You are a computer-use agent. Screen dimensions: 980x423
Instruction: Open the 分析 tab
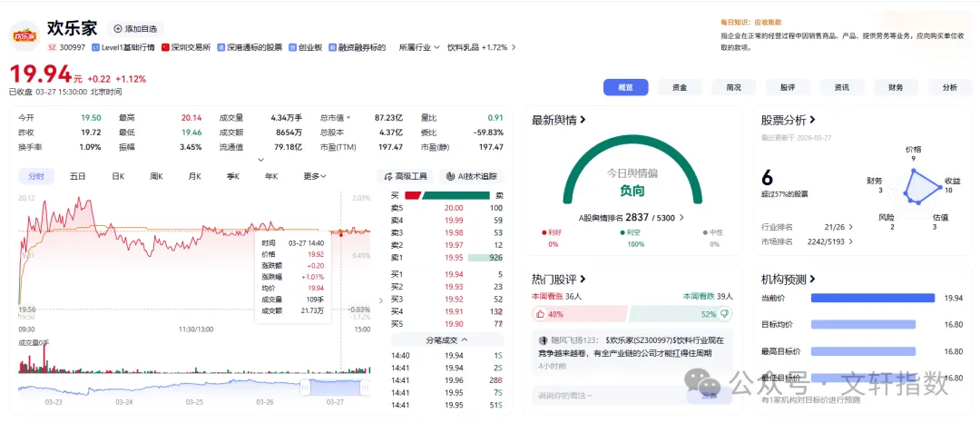click(x=949, y=87)
